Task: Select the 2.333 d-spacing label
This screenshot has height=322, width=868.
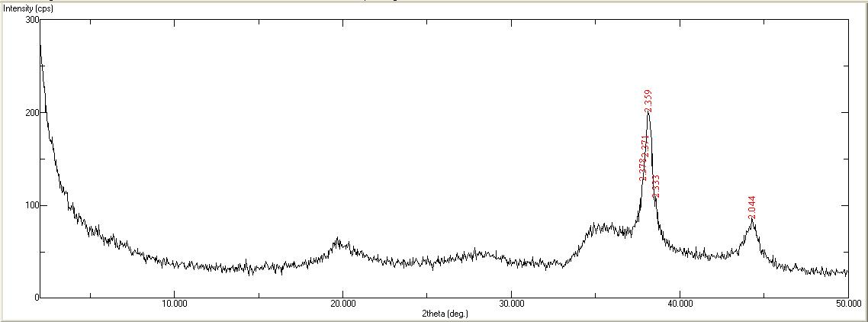Action: pos(656,186)
